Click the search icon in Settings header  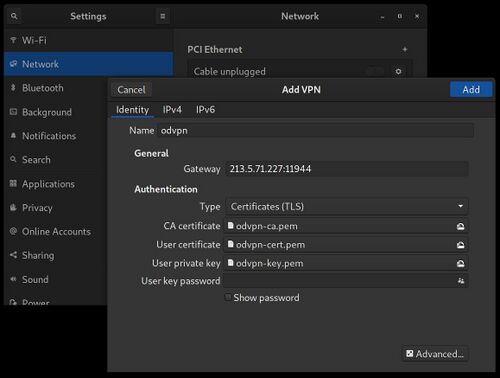point(14,16)
